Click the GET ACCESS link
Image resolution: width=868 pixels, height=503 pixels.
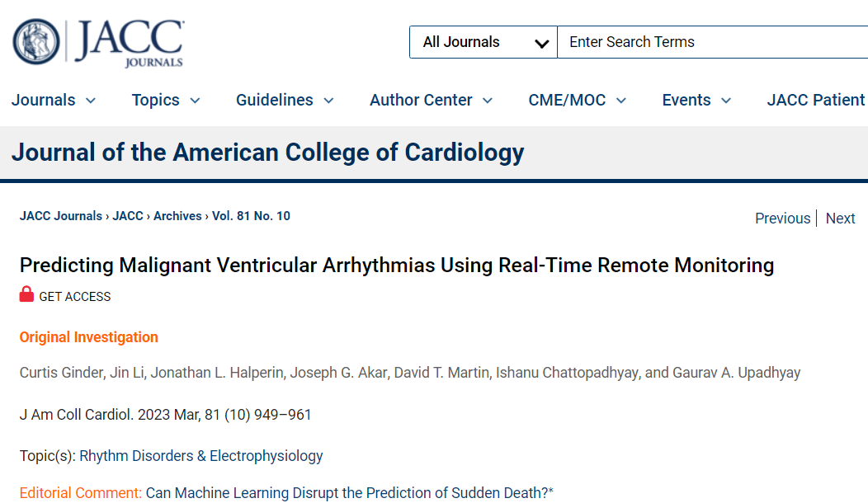click(75, 297)
